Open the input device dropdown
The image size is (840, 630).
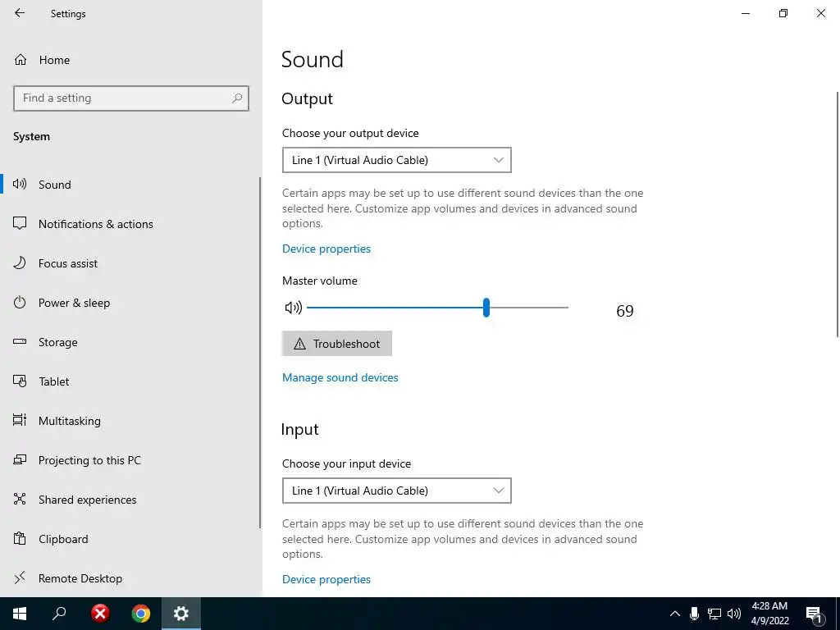coord(396,491)
